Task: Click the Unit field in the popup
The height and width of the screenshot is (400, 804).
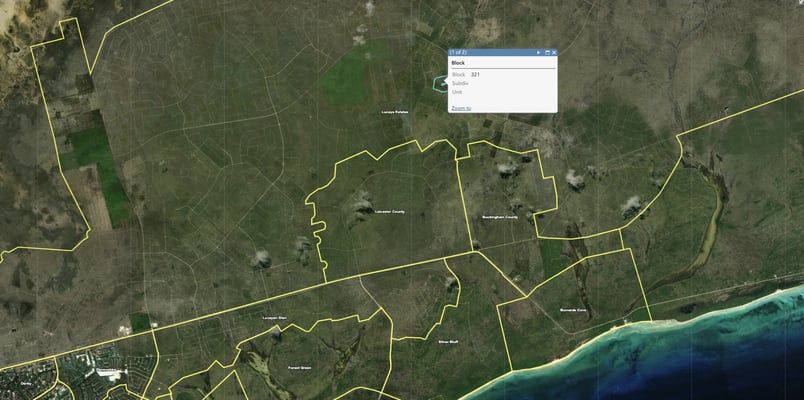Action: (457, 92)
